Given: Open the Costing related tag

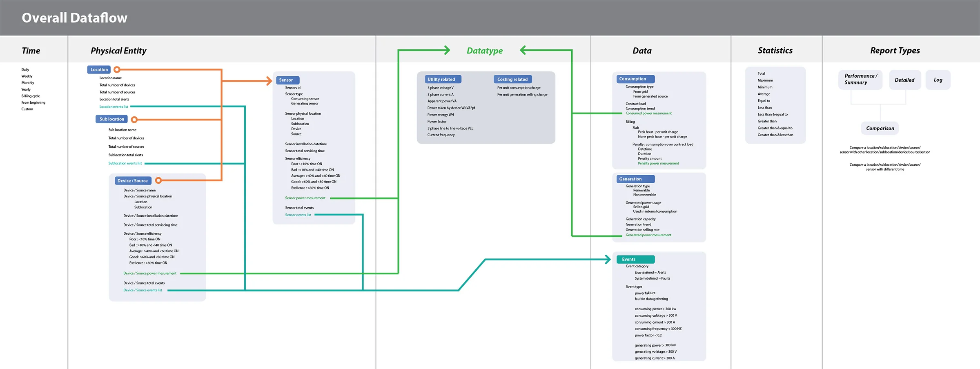Looking at the screenshot, I should click(512, 79).
